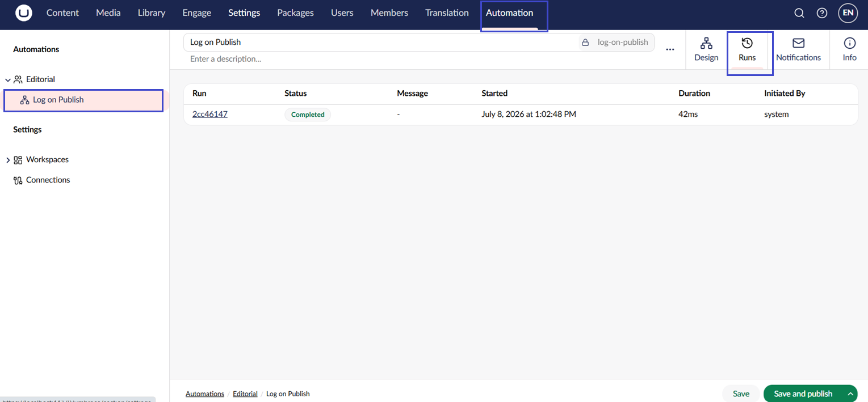Go to the Members section
868x402 pixels.
(389, 13)
